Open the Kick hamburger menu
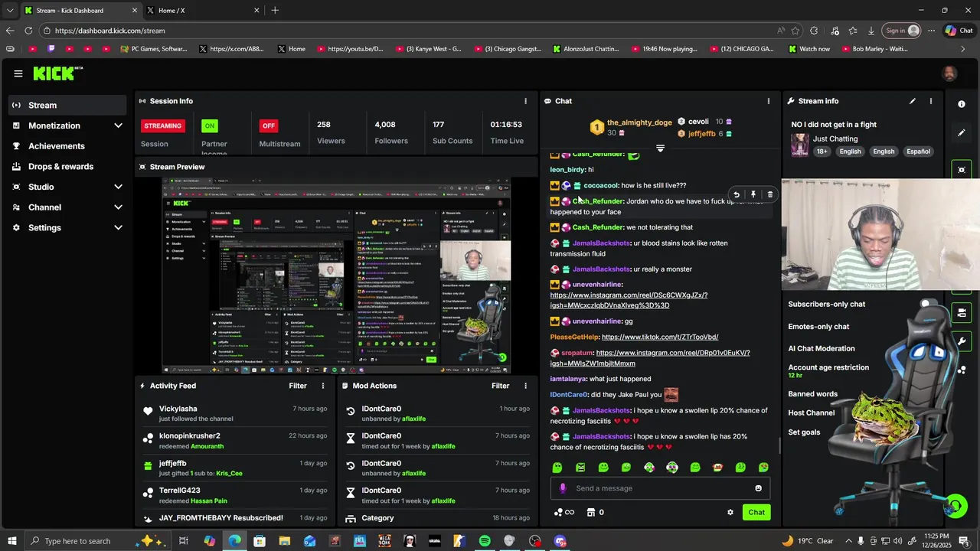 18,73
